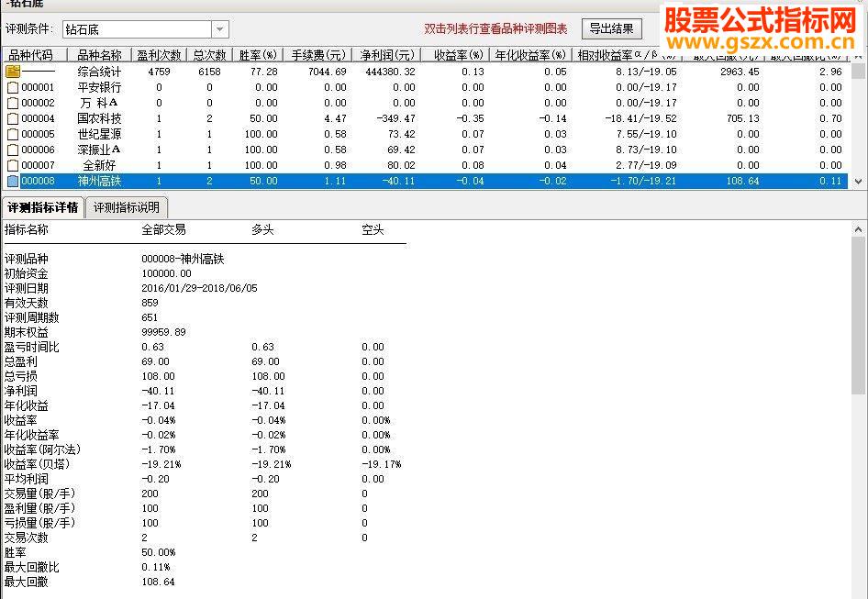This screenshot has width=868, height=599.
Task: Click the date range 2016/01/29-2018/06/05
Action: (x=199, y=288)
